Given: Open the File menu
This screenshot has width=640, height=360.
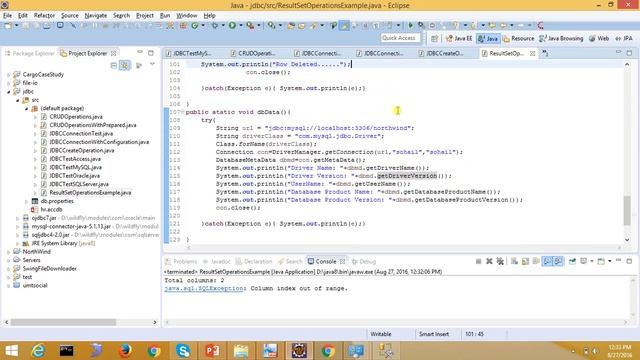Looking at the screenshot, I should tap(7, 16).
